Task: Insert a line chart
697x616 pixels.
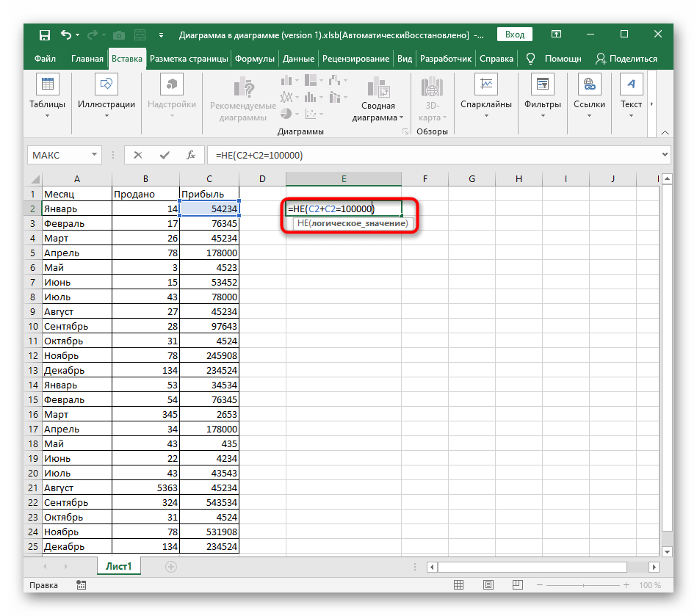Action: click(x=289, y=97)
